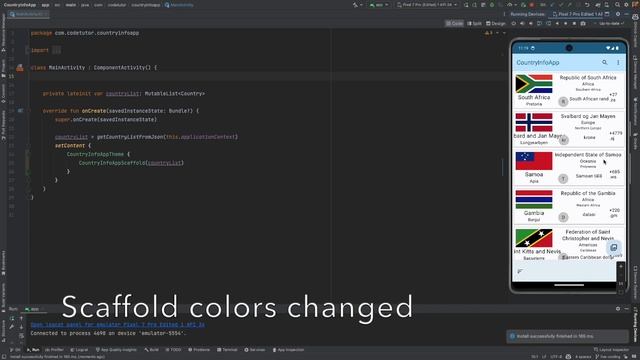This screenshot has width=640, height=360.
Task: Hide the Running Devices panel
Action: (x=627, y=14)
